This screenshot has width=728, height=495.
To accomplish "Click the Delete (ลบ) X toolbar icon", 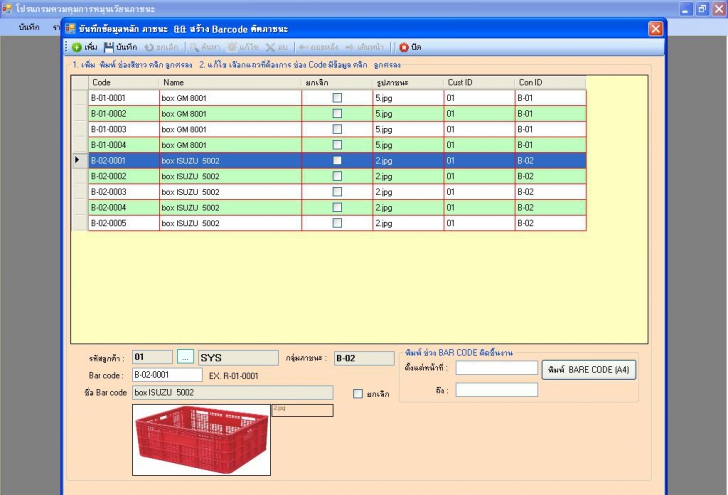I will pyautogui.click(x=270, y=47).
